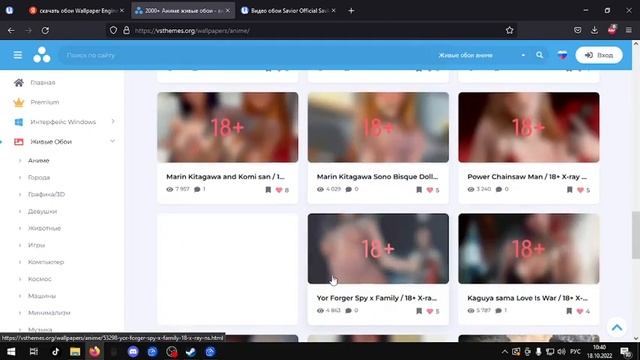Click the volume icon in system tray
The width and height of the screenshot is (640, 360).
562,351
